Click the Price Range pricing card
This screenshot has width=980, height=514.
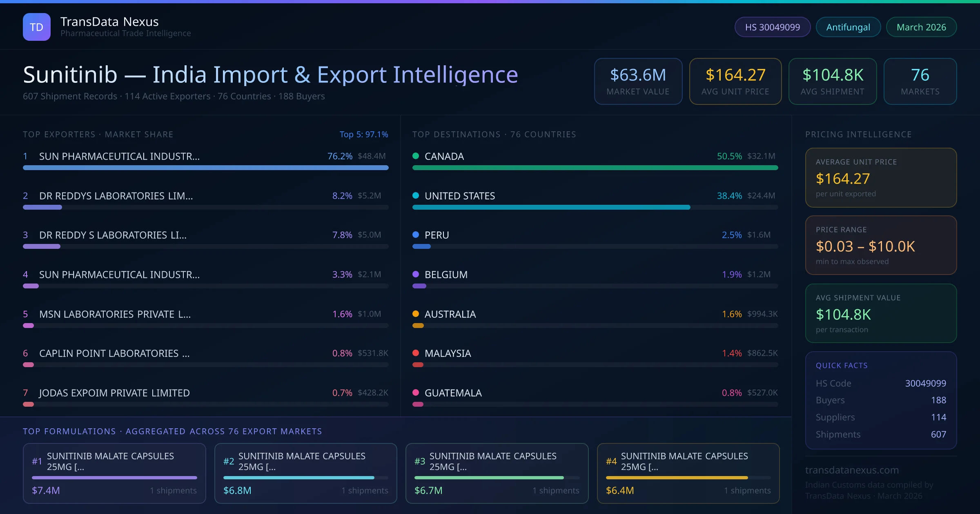tap(881, 245)
